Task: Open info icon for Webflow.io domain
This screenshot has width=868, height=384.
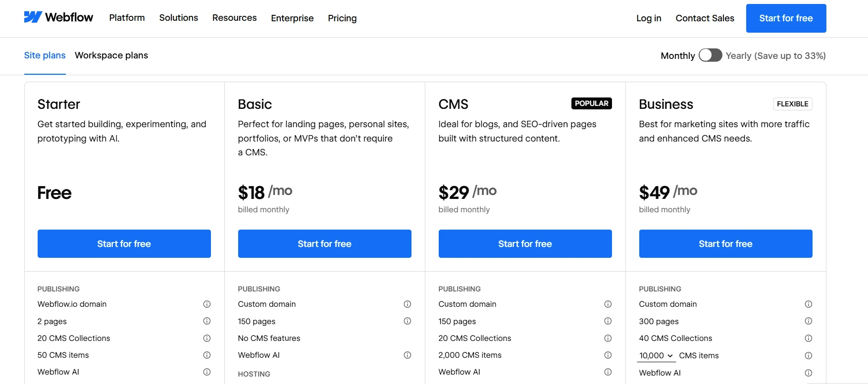Action: [x=207, y=304]
